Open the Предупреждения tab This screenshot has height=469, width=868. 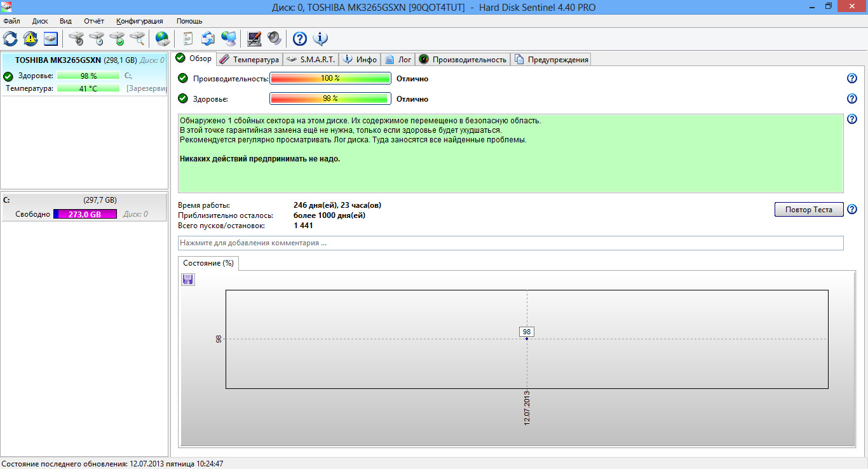tap(552, 59)
